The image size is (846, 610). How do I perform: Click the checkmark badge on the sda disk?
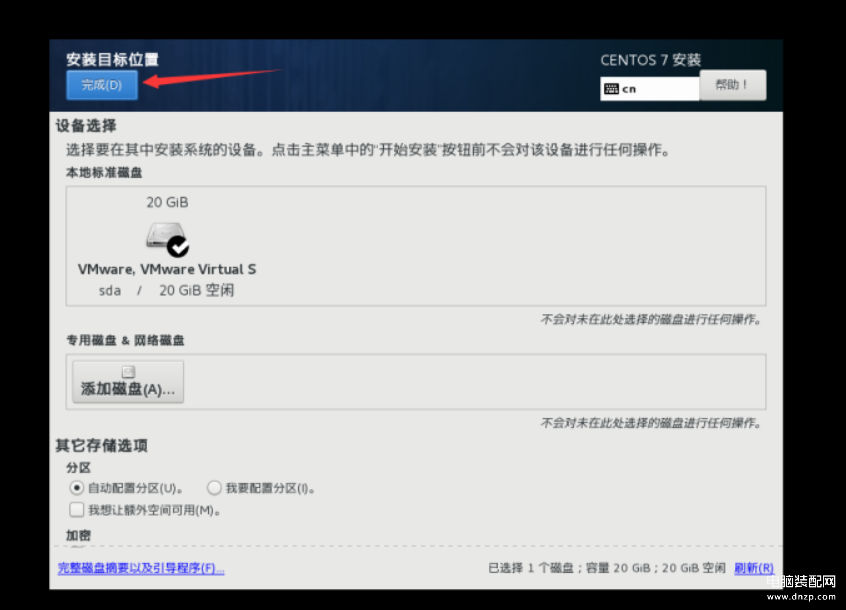click(178, 246)
